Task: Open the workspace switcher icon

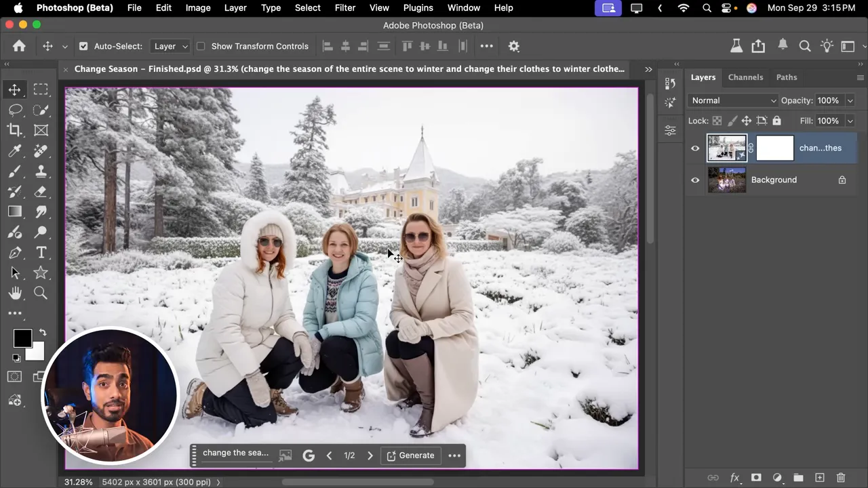Action: point(848,46)
